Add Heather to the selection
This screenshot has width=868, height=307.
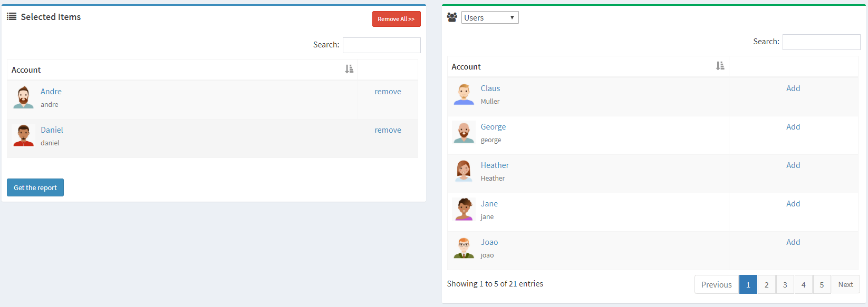click(793, 165)
